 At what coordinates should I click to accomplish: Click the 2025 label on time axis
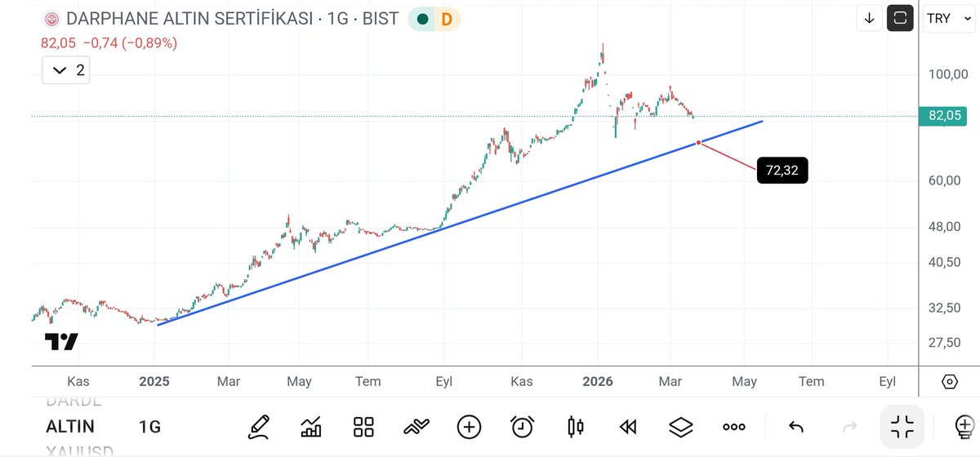[154, 381]
